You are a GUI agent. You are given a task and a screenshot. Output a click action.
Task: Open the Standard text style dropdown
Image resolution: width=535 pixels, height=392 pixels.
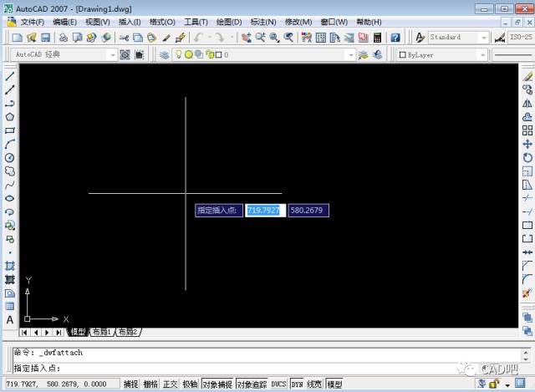pos(483,38)
